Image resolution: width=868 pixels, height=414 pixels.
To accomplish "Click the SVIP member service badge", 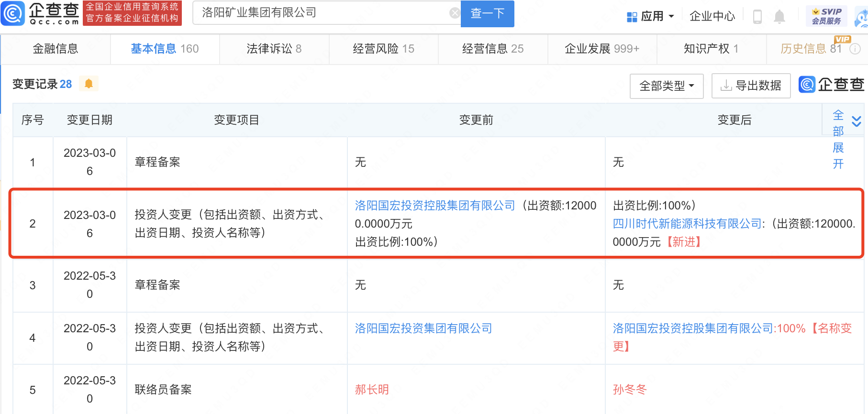I will pos(826,16).
